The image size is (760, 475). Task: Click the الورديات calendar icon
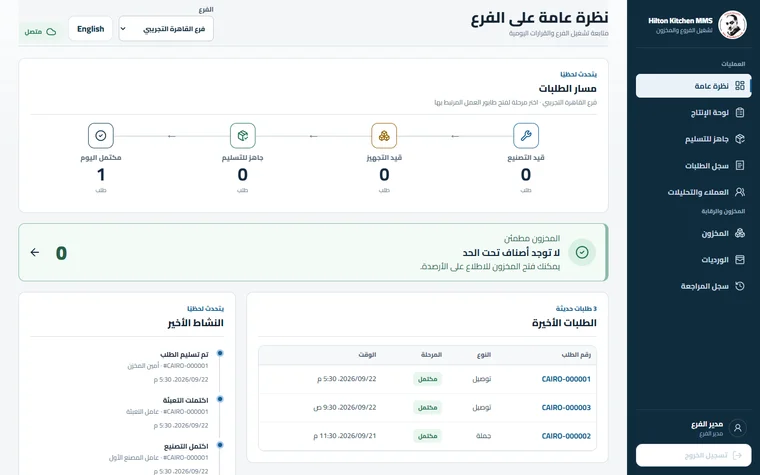click(740, 260)
